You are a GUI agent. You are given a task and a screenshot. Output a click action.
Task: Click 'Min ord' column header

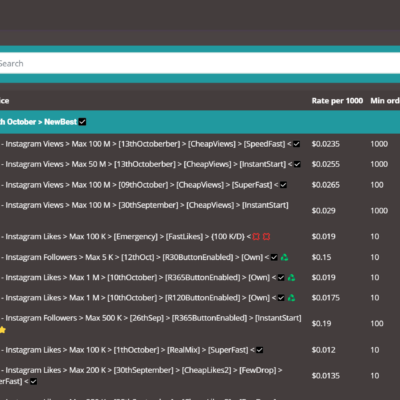click(385, 101)
